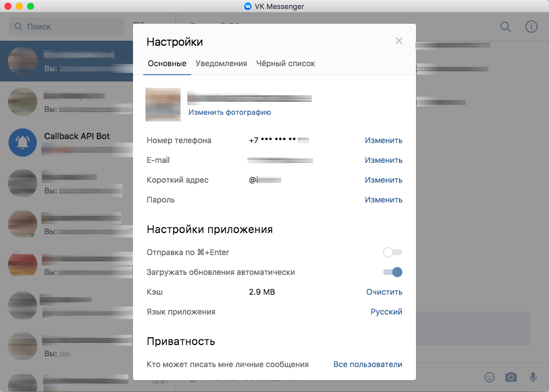Focus the Поиск search field
This screenshot has height=392, width=549.
[x=67, y=27]
